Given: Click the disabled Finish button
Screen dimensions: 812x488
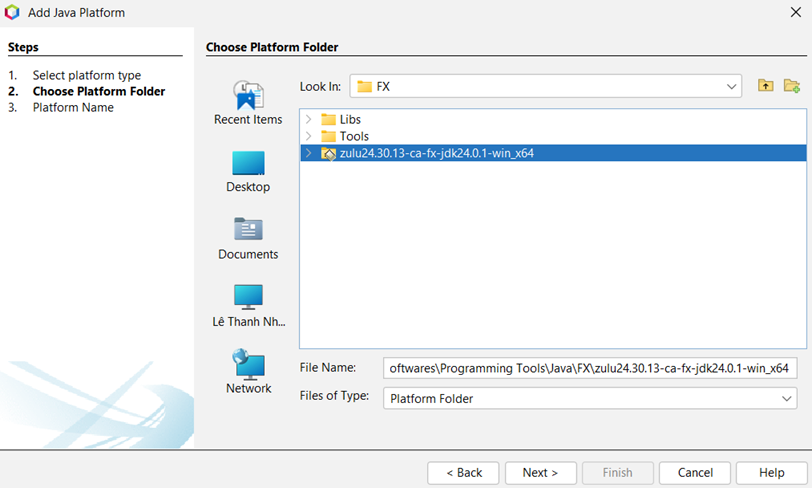Looking at the screenshot, I should (x=618, y=472).
